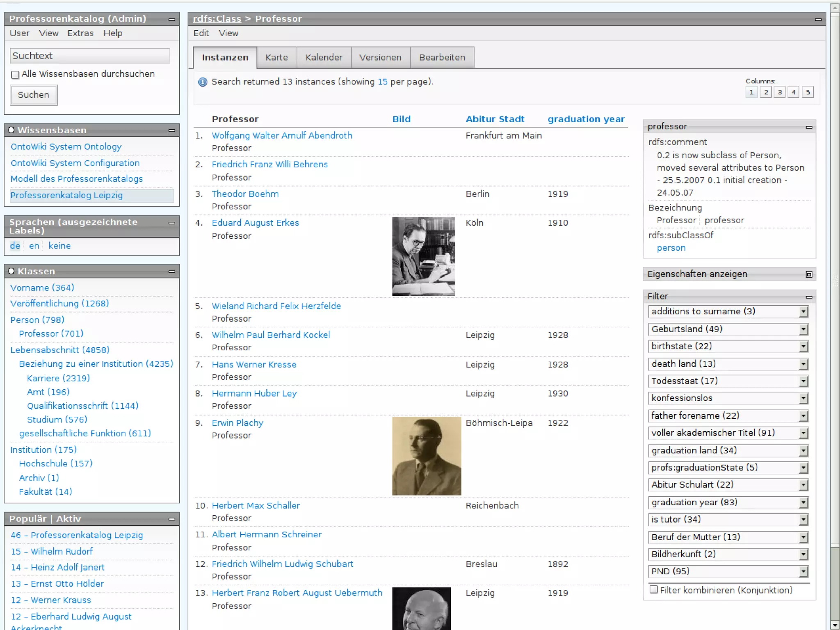840x630 pixels.
Task: Switch to the Bearbeiten tab
Action: pos(442,57)
